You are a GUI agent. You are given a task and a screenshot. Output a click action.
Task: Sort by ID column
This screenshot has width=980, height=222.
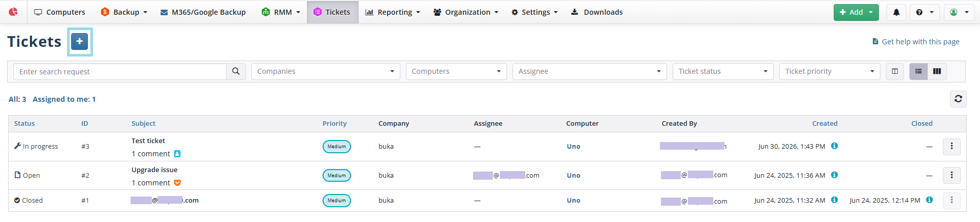[x=85, y=123]
